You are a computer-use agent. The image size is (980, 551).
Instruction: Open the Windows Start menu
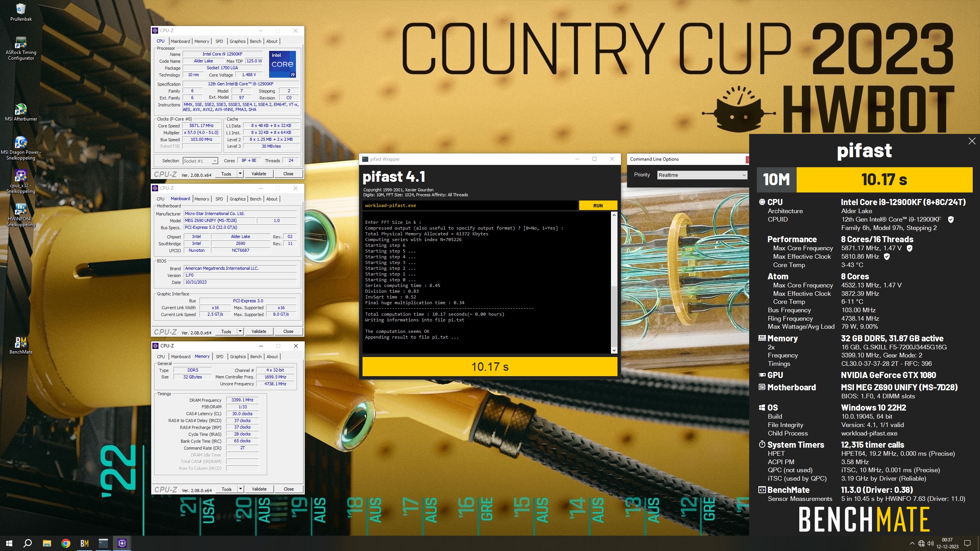[x=9, y=543]
